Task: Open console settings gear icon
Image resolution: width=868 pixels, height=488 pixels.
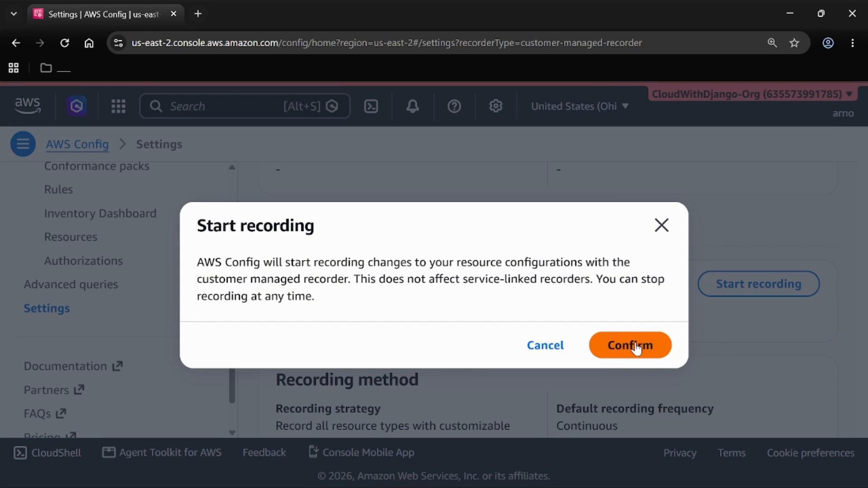Action: pyautogui.click(x=496, y=106)
